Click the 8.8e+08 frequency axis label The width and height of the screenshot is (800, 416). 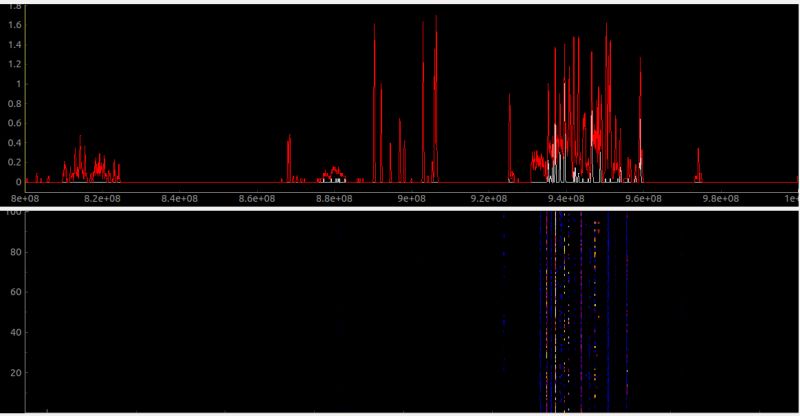click(334, 199)
